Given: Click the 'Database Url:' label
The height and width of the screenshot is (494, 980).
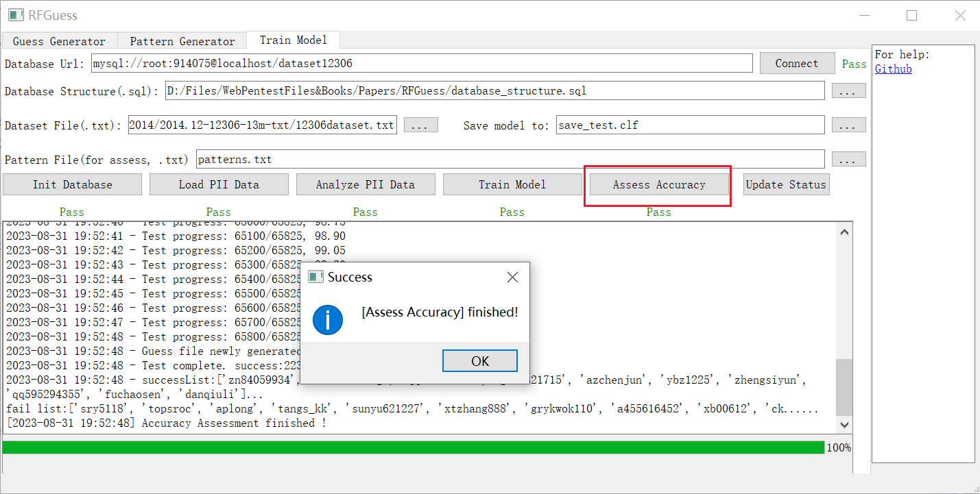Looking at the screenshot, I should point(46,64).
